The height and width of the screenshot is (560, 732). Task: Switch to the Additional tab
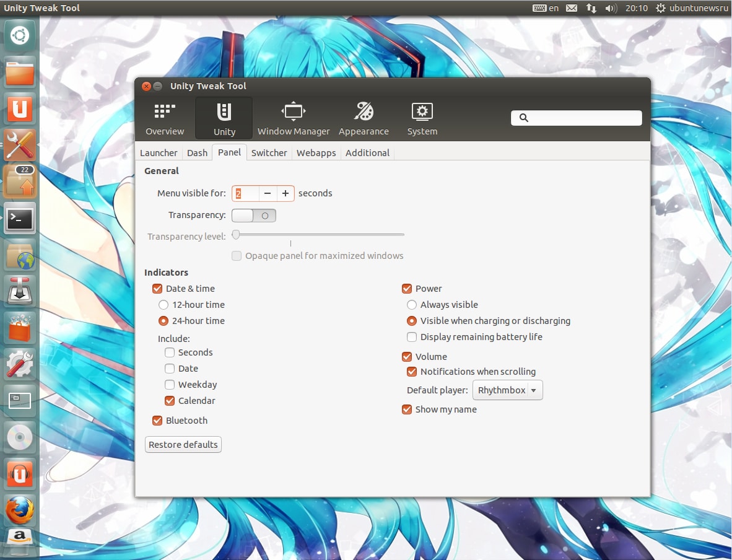(x=367, y=153)
